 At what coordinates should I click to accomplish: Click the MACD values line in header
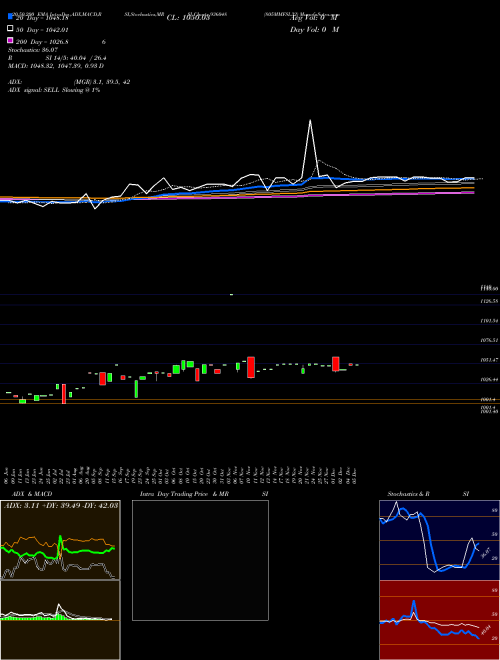(56, 66)
